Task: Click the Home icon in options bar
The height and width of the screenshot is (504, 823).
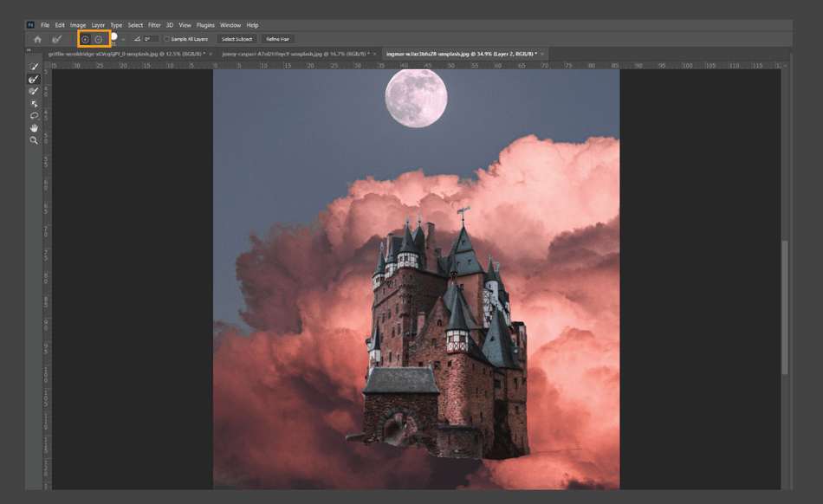Action: pyautogui.click(x=37, y=39)
